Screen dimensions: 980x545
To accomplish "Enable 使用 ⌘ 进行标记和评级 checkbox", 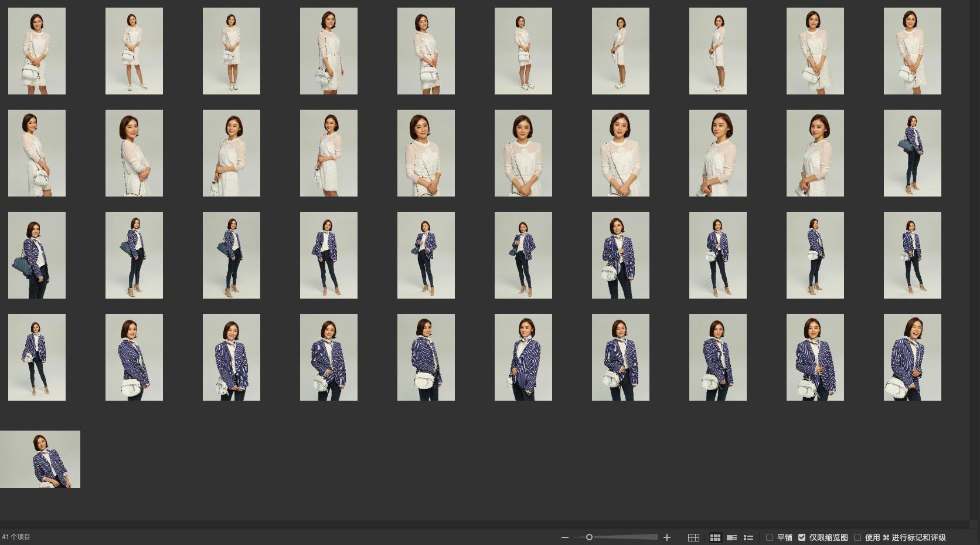I will point(857,537).
